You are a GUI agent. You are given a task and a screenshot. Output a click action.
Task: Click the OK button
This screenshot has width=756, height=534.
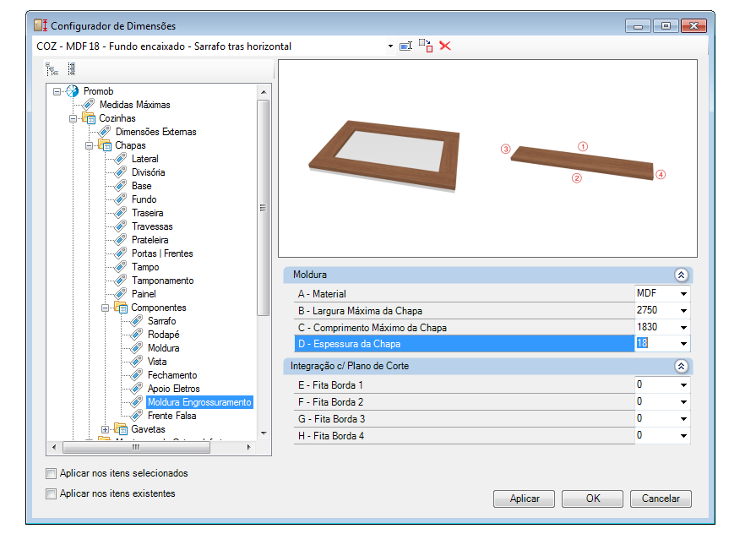pyautogui.click(x=593, y=499)
